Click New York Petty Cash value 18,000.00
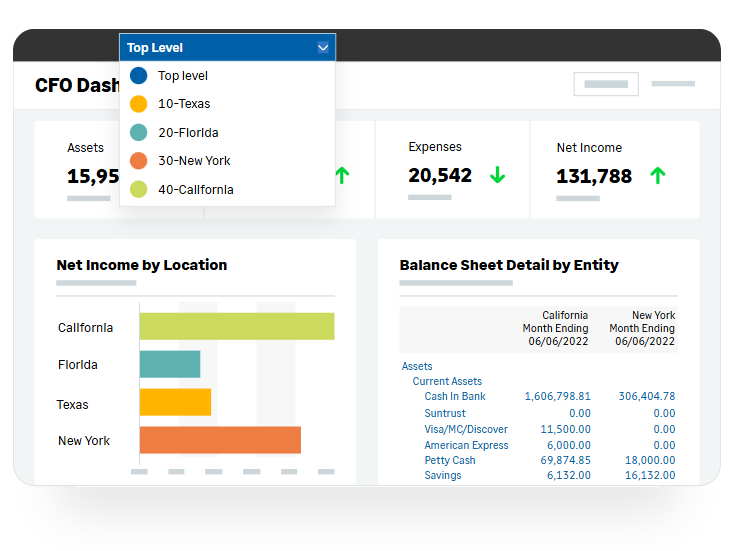The width and height of the screenshot is (736, 551). [650, 460]
